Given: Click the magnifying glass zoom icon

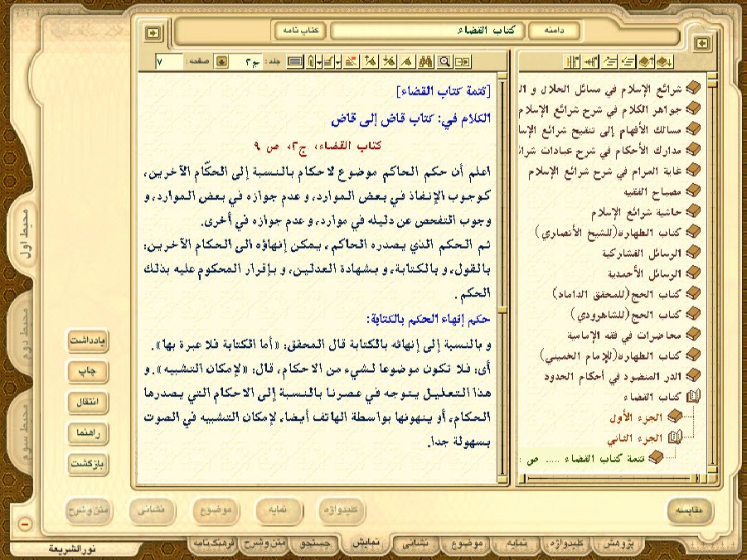Looking at the screenshot, I should click(x=444, y=61).
